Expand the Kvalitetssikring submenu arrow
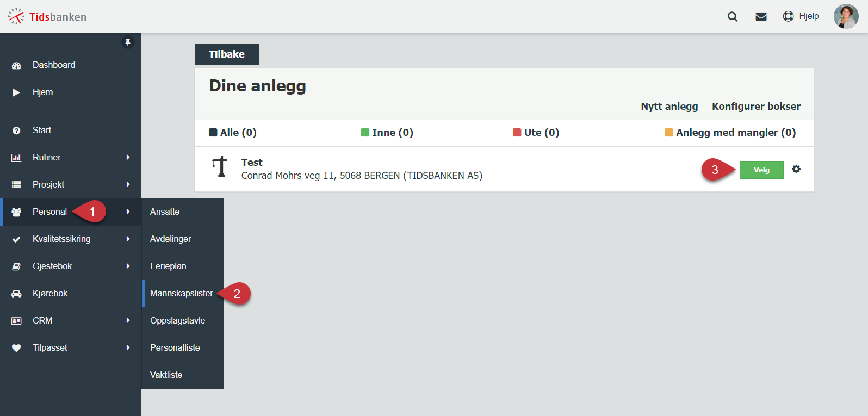 pos(128,239)
